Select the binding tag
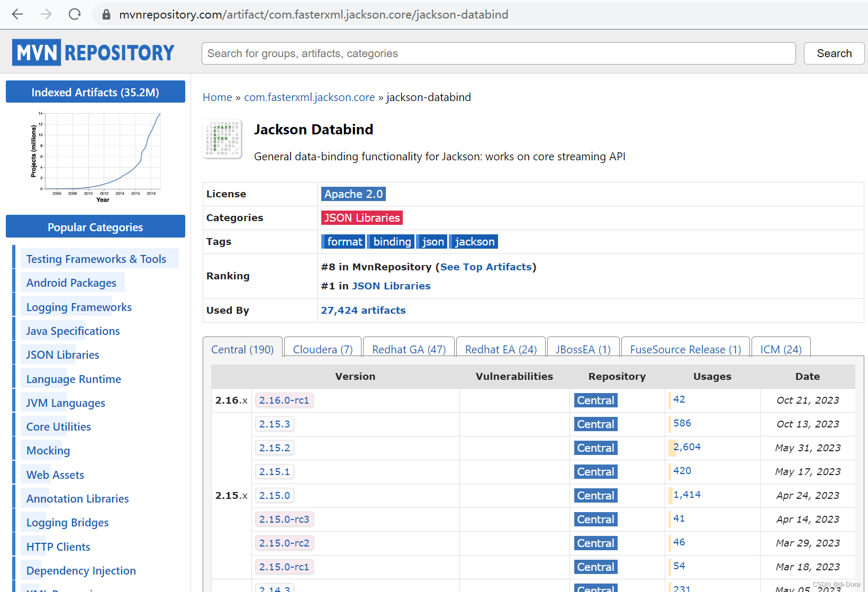 [x=391, y=242]
